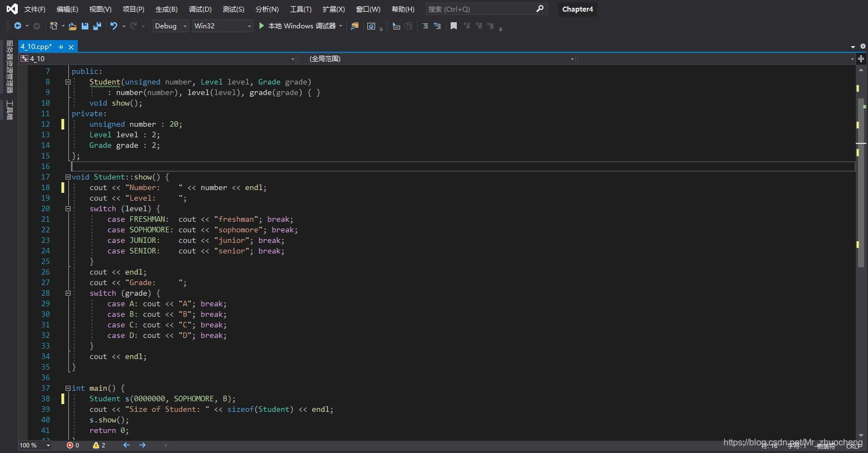Comment out the selected lines icon
868x453 pixels.
tap(425, 26)
